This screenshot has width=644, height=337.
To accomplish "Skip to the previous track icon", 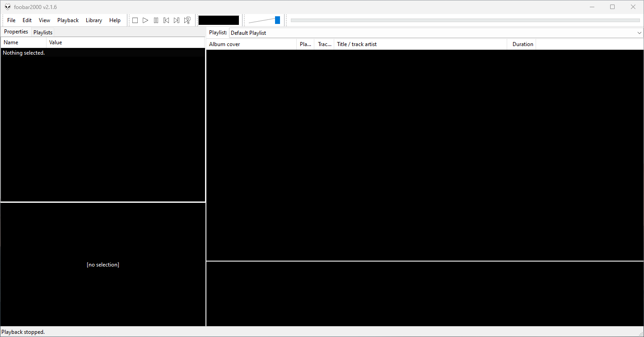I will pyautogui.click(x=166, y=20).
